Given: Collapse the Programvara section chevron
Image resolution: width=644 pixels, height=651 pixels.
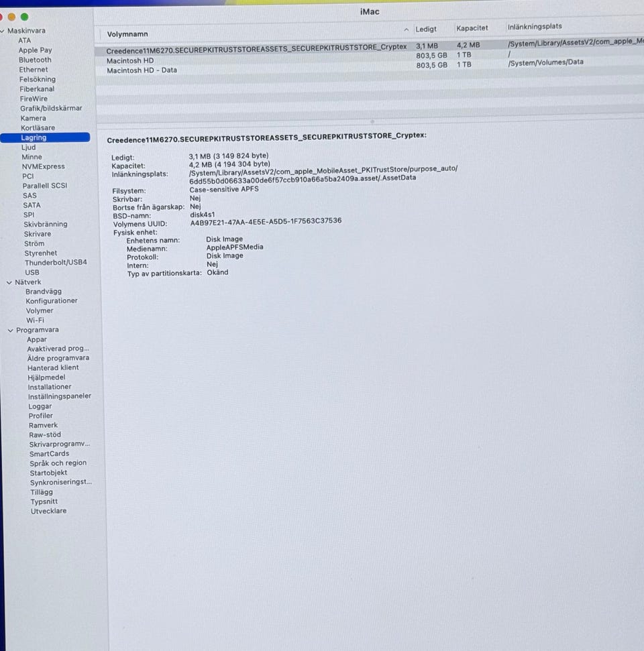Looking at the screenshot, I should 10,331.
